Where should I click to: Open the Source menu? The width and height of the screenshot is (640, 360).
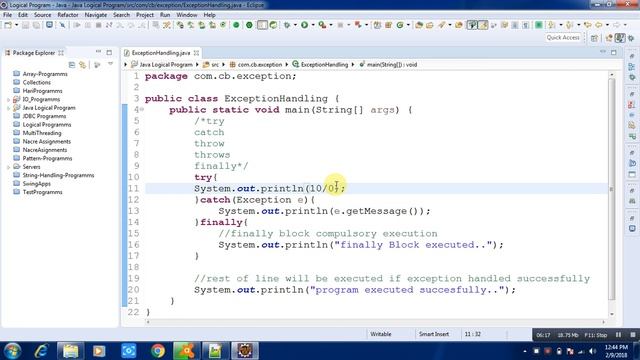coord(42,15)
